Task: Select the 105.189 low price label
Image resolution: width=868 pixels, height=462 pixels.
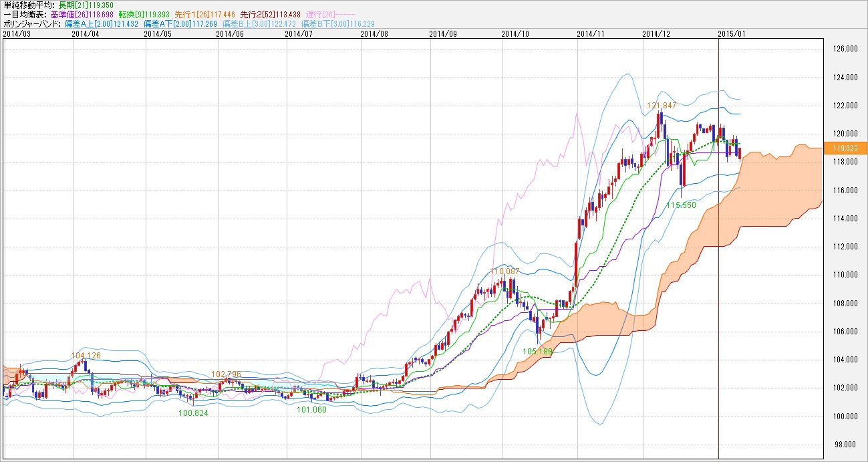Action: (x=537, y=351)
